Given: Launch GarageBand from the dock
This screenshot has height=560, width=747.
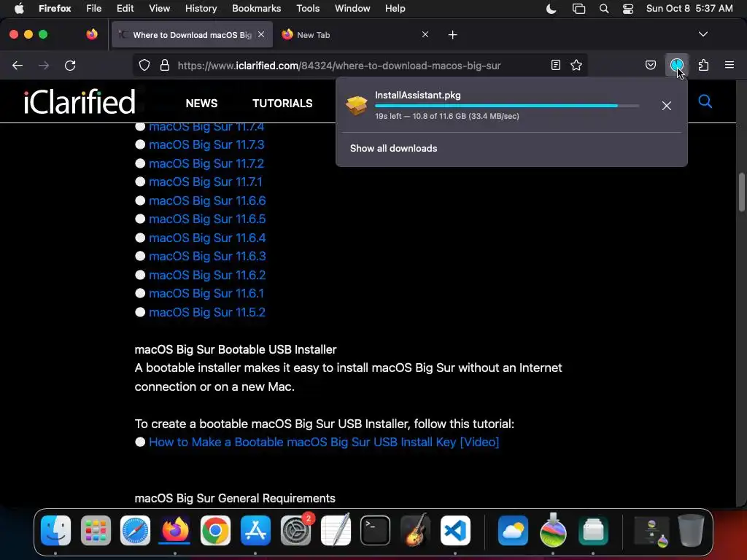Looking at the screenshot, I should 415,530.
